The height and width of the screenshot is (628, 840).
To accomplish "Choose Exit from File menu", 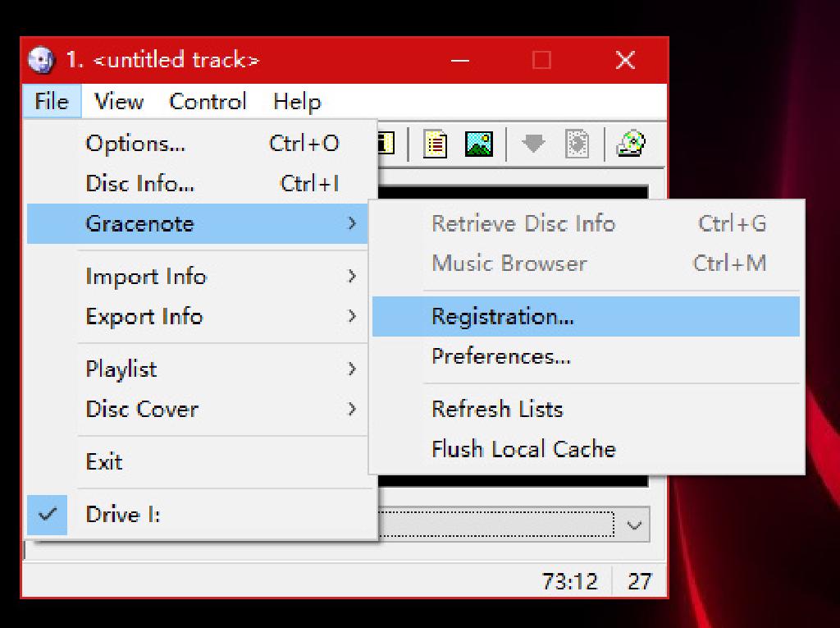I will tap(197, 461).
